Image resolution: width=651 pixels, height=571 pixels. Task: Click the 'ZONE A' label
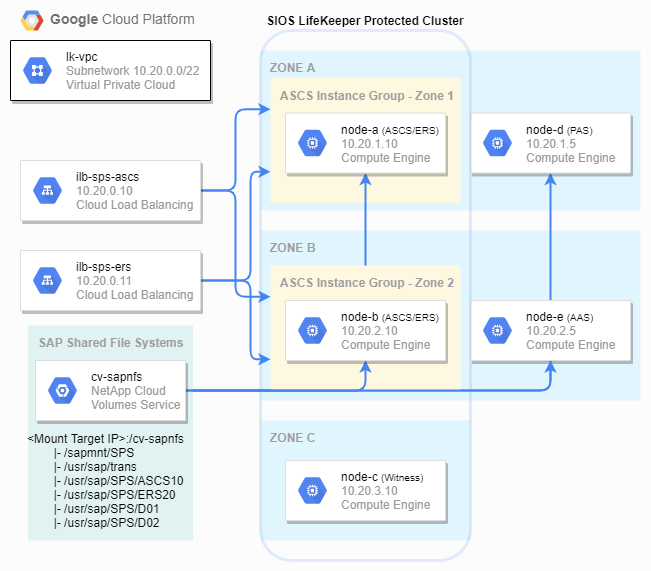point(292,68)
